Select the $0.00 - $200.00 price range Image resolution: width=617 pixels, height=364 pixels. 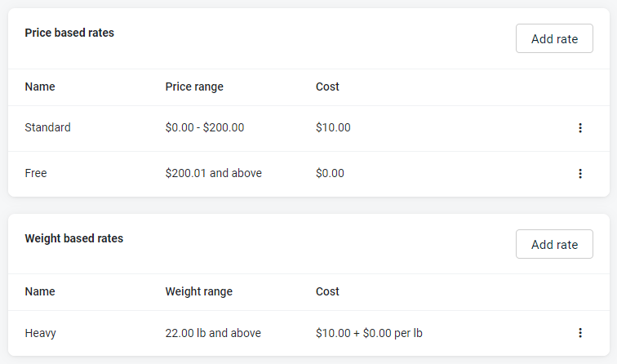(204, 127)
